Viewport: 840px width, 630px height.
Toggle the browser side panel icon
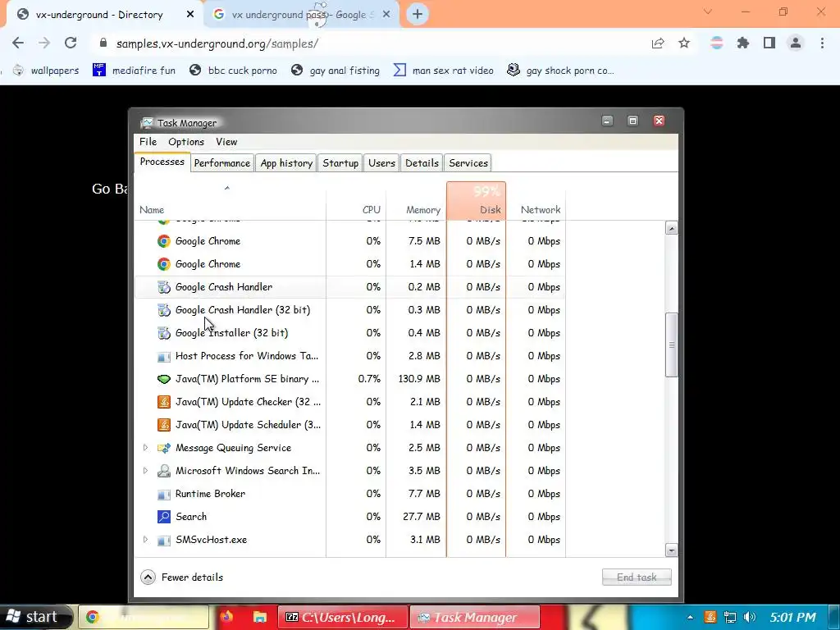pyautogui.click(x=769, y=43)
